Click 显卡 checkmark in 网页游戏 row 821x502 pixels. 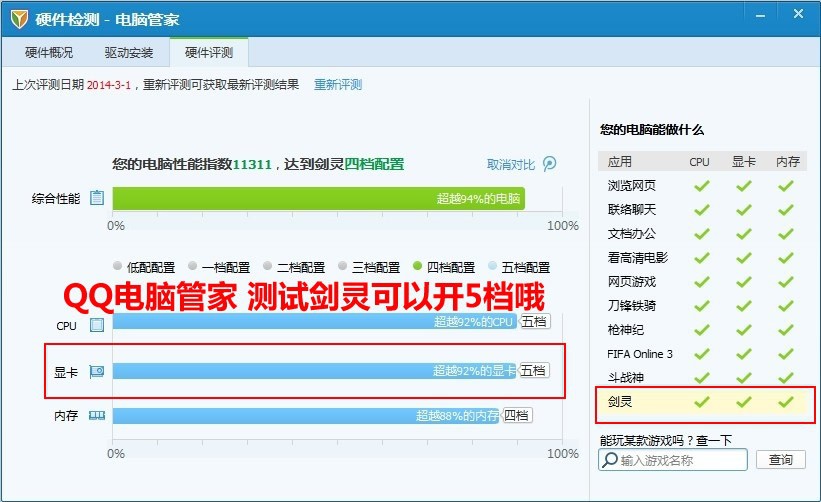[x=744, y=282]
